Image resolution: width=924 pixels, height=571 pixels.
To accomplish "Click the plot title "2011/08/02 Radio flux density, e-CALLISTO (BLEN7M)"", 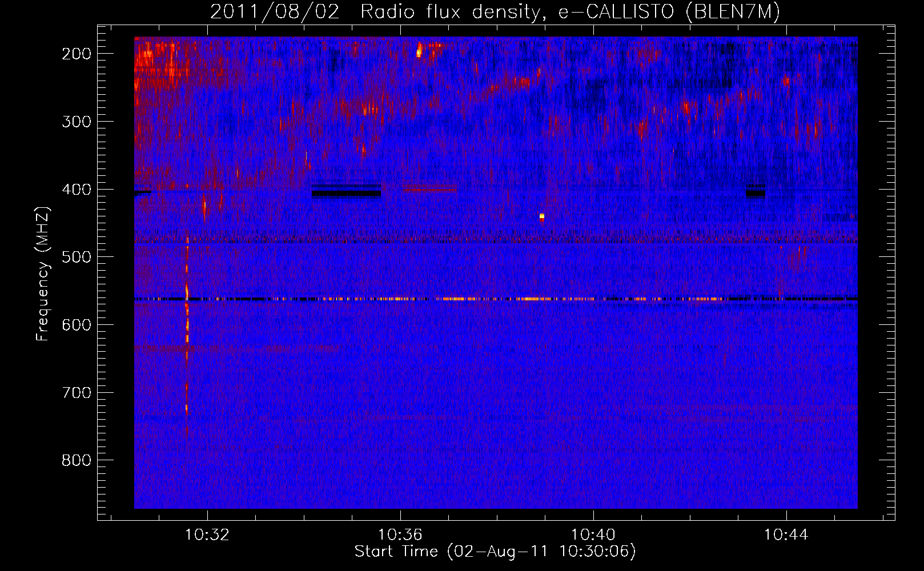I will point(495,11).
